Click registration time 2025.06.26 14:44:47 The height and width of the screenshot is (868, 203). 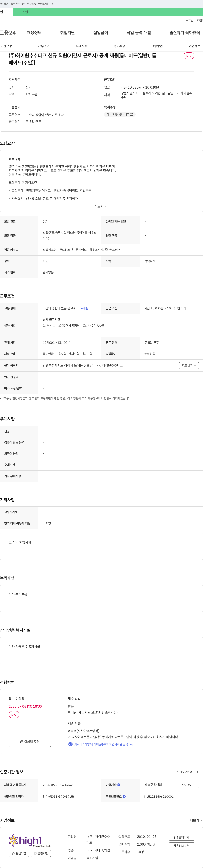point(58,785)
